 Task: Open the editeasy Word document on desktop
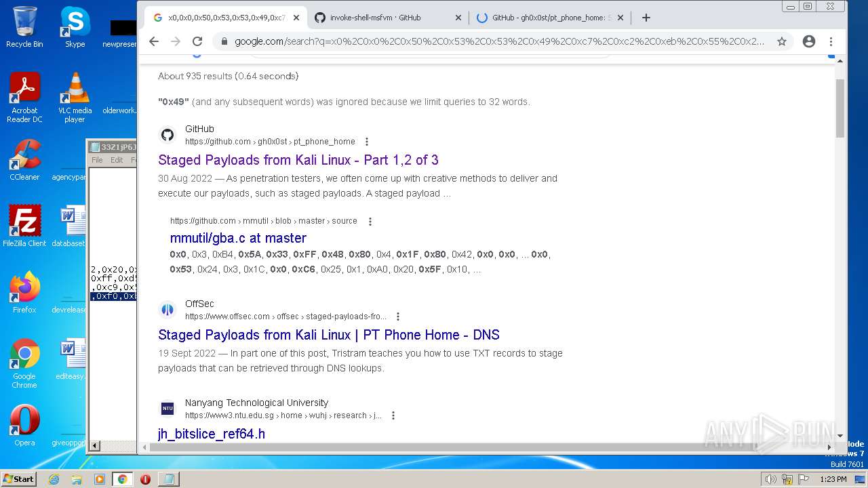[72, 359]
